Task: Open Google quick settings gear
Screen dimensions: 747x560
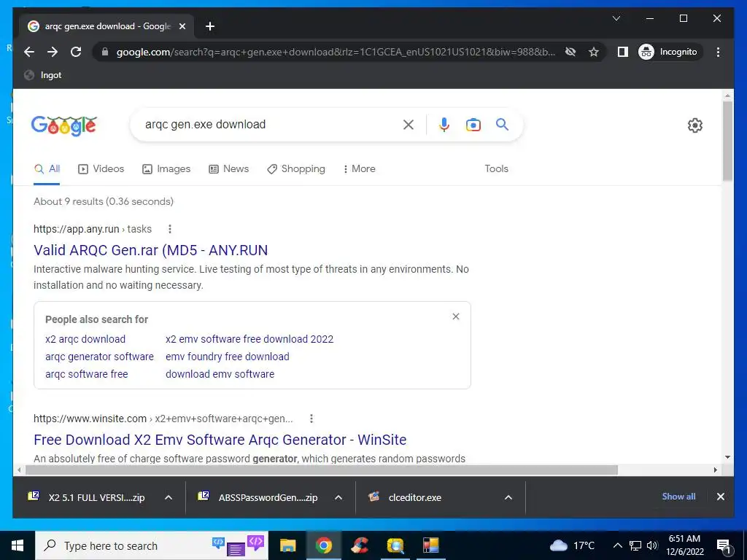Action: point(695,125)
